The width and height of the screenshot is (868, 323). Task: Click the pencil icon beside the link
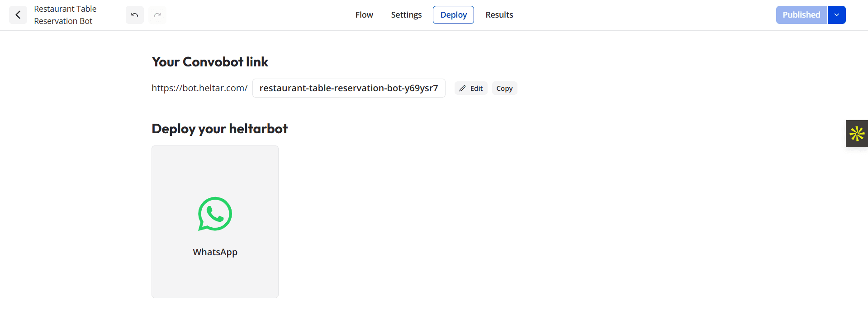click(462, 89)
